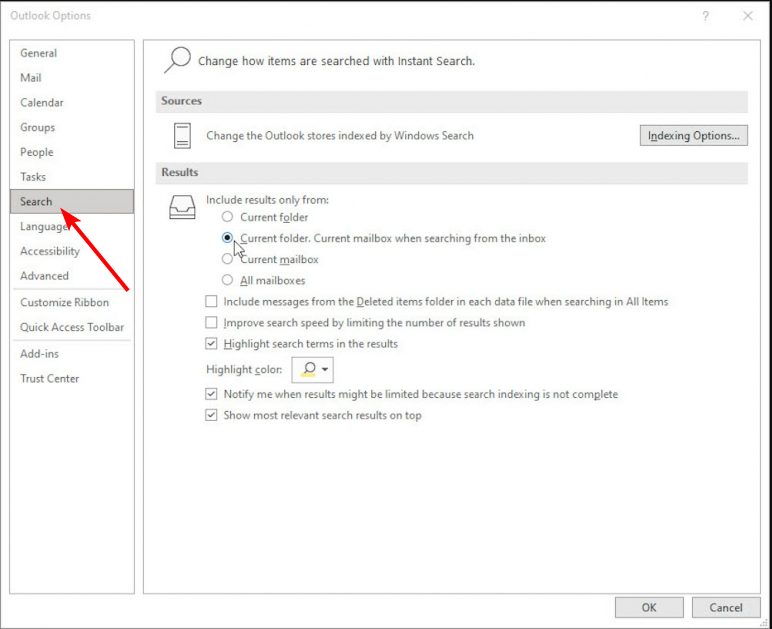Open the Tasks options category
The height and width of the screenshot is (629, 772).
point(72,177)
